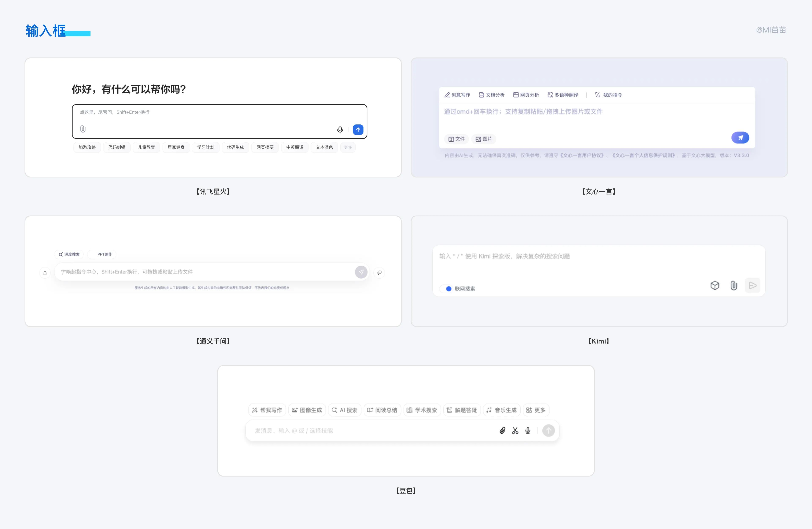Click the microphone icon in 豆包 input
This screenshot has height=529, width=812.
[528, 431]
